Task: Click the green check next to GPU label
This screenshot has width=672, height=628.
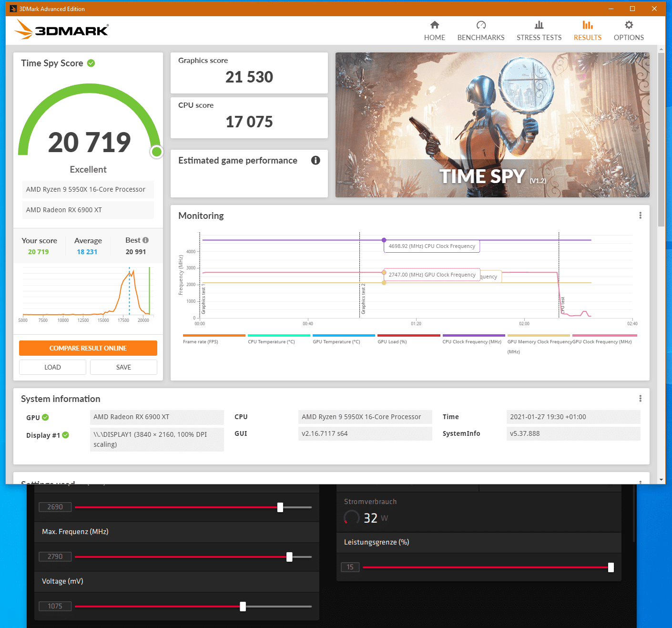Action: pos(45,417)
